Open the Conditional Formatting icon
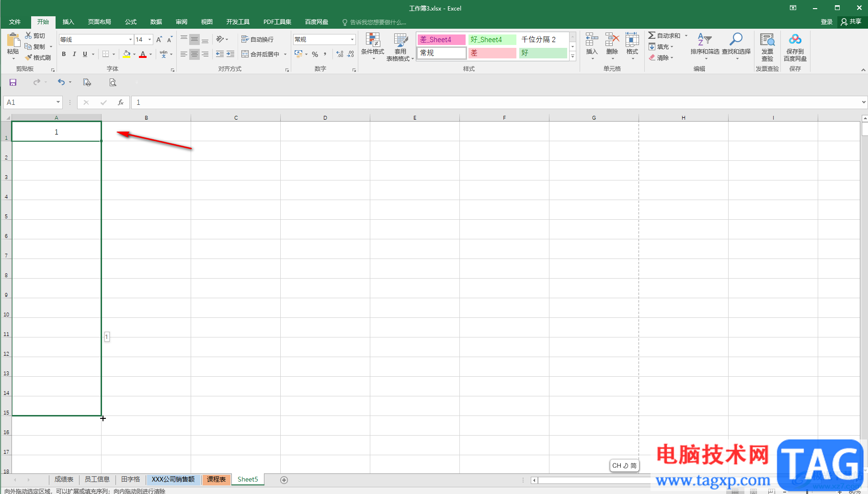868x494 pixels. [373, 40]
